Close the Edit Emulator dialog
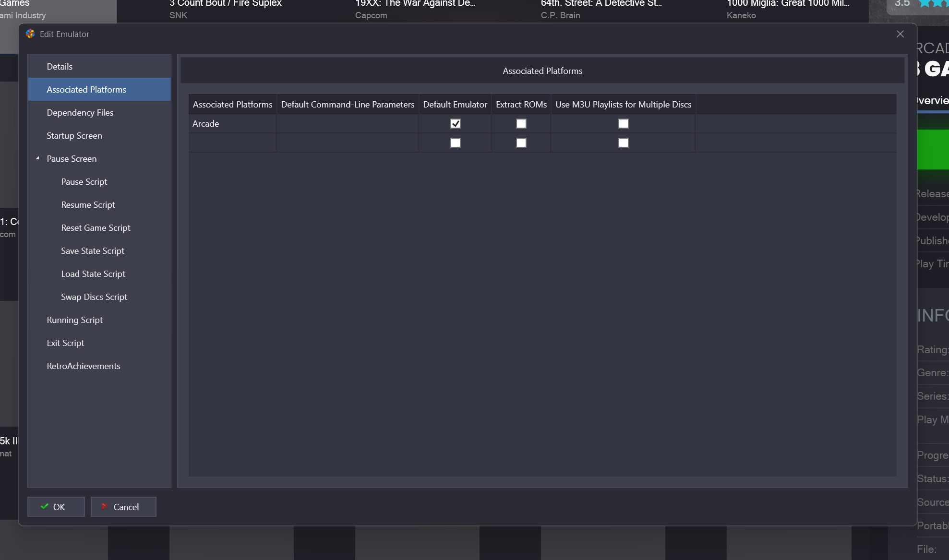The width and height of the screenshot is (949, 560). [900, 34]
